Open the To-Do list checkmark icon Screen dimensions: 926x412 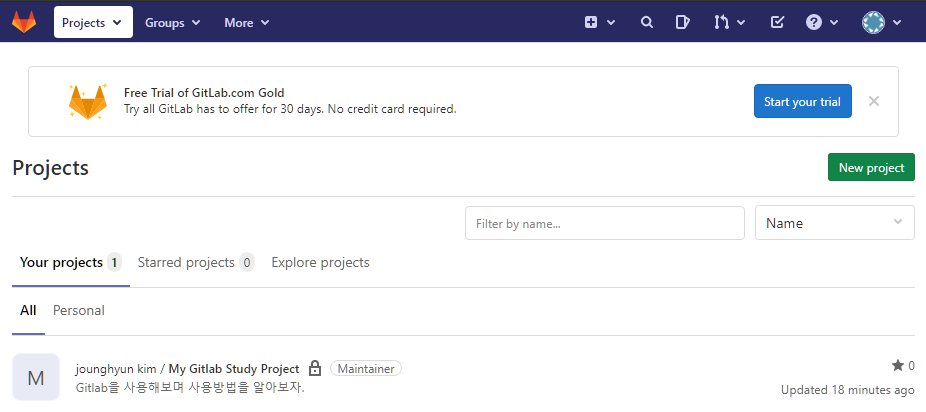coord(777,22)
